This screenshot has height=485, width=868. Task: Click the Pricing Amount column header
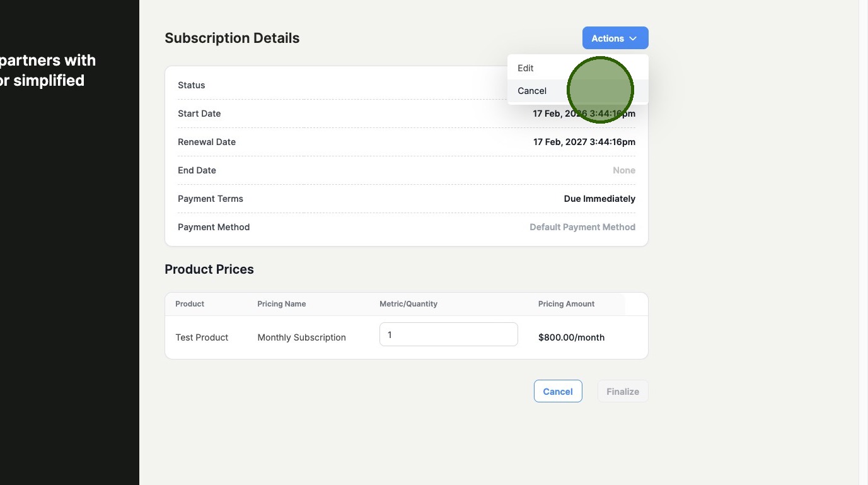pyautogui.click(x=566, y=304)
